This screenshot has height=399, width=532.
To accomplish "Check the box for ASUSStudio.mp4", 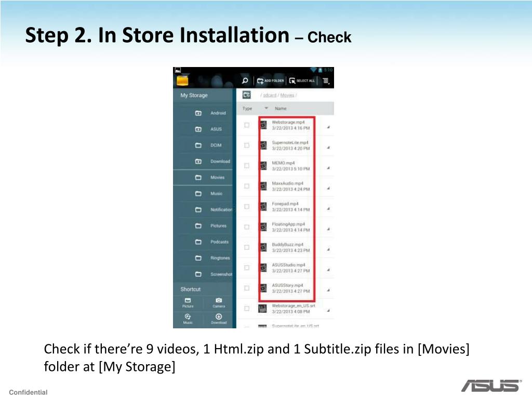I will (x=247, y=268).
